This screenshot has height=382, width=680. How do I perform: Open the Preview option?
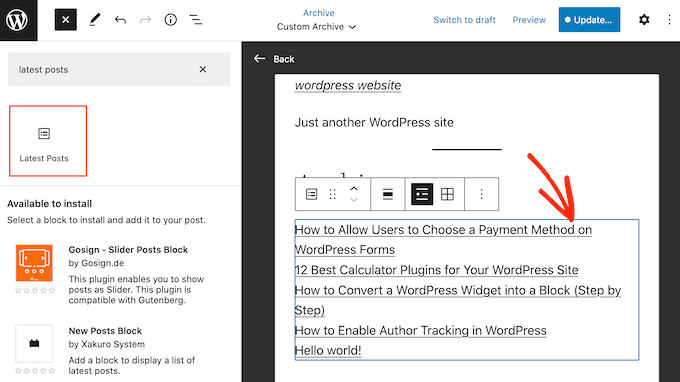529,20
